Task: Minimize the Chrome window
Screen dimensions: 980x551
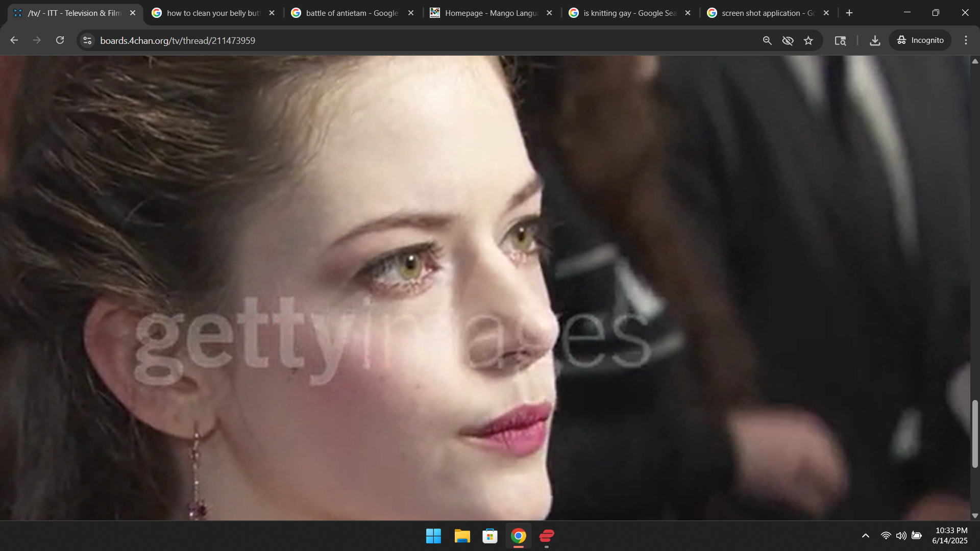Action: tap(907, 13)
